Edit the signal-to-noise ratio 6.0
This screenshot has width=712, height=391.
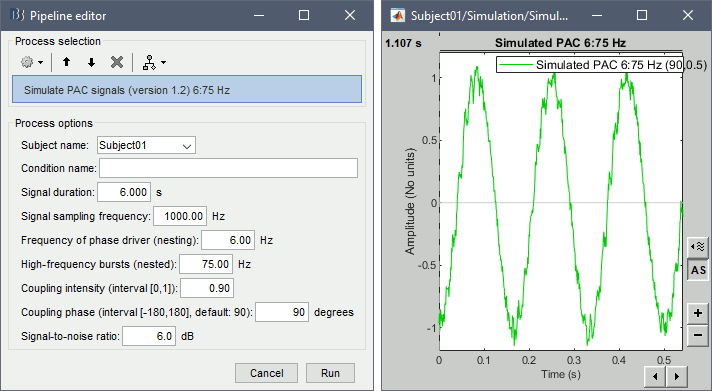(x=149, y=336)
